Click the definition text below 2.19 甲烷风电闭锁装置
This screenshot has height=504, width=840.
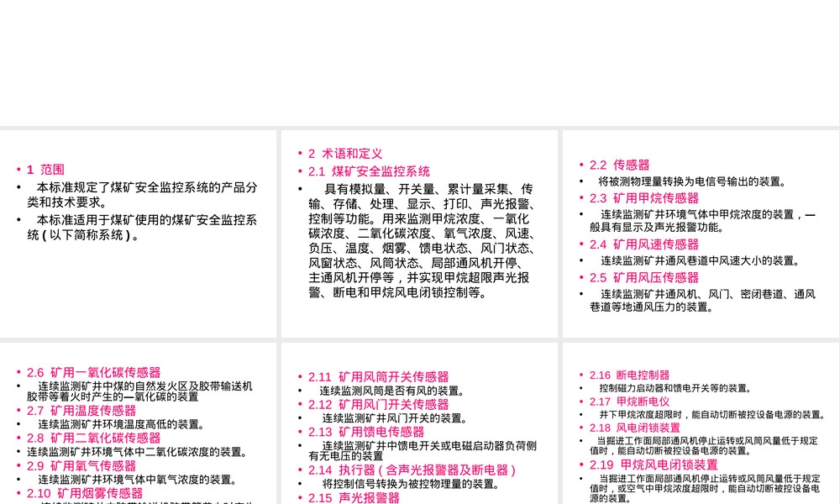[705, 489]
